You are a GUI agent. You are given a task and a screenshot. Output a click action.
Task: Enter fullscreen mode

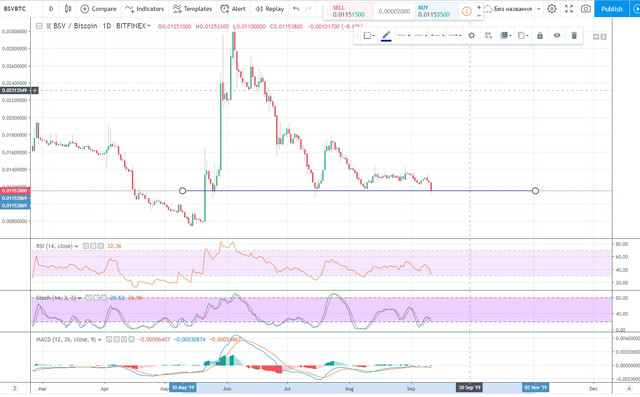(569, 9)
